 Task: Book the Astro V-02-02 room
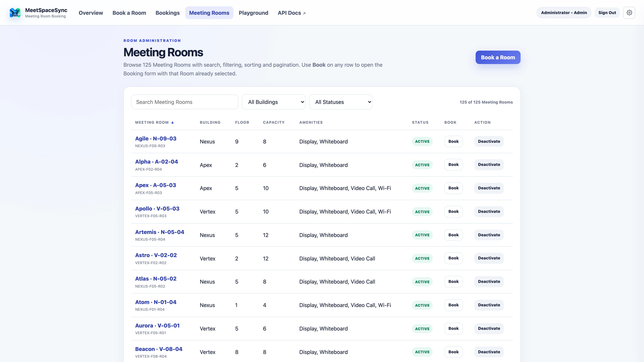point(453,258)
